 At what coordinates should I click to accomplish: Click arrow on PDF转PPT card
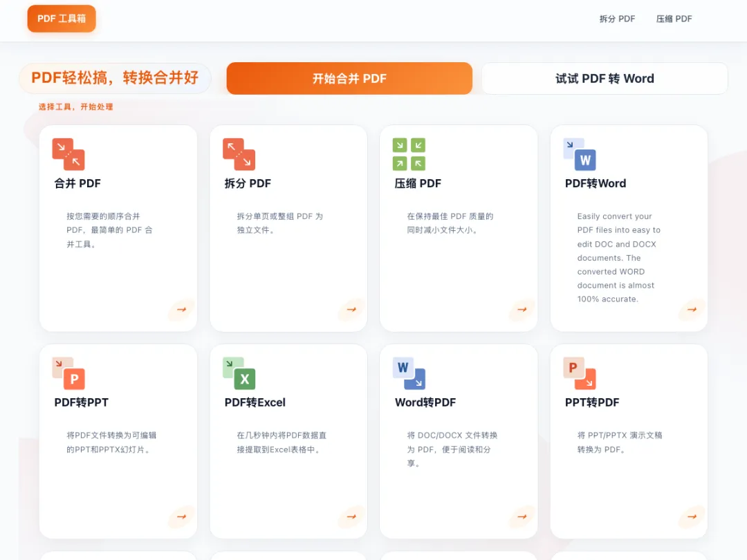click(x=181, y=516)
